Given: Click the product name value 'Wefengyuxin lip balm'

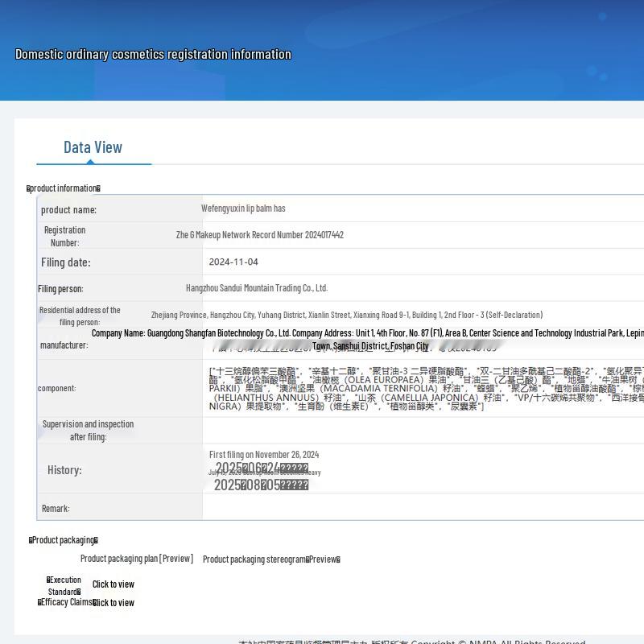Looking at the screenshot, I should pyautogui.click(x=243, y=208).
